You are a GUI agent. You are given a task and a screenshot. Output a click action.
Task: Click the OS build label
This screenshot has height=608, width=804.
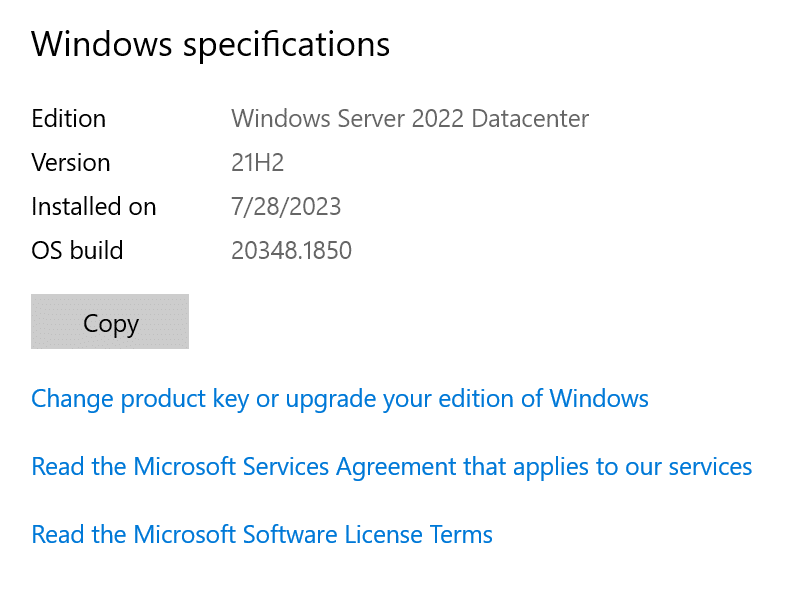tap(76, 250)
